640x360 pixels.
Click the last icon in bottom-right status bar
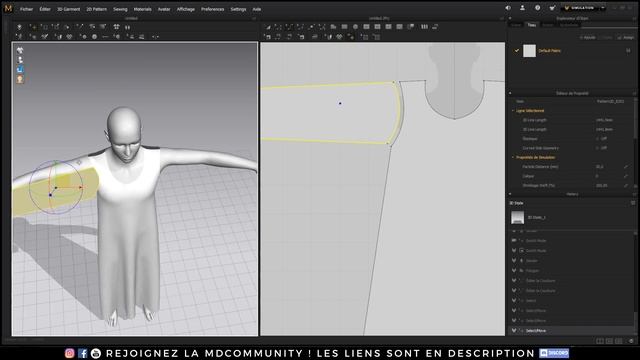631,341
